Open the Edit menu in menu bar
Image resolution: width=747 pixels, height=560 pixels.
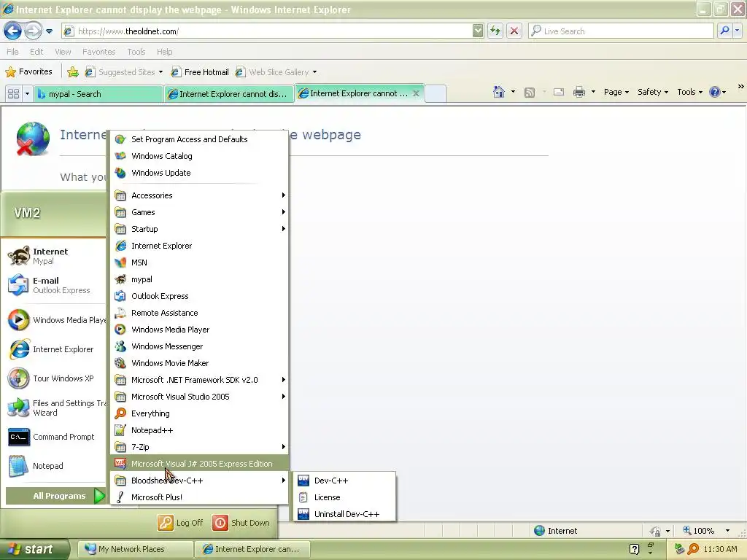36,52
